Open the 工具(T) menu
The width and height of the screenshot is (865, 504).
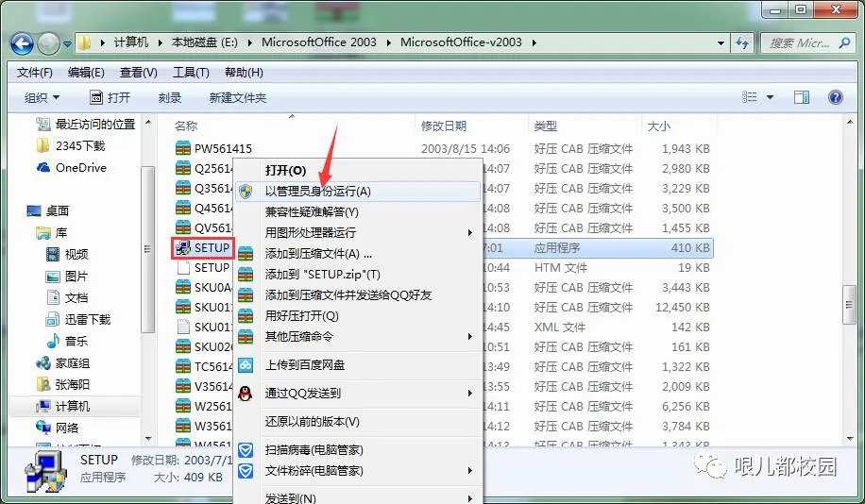click(191, 73)
